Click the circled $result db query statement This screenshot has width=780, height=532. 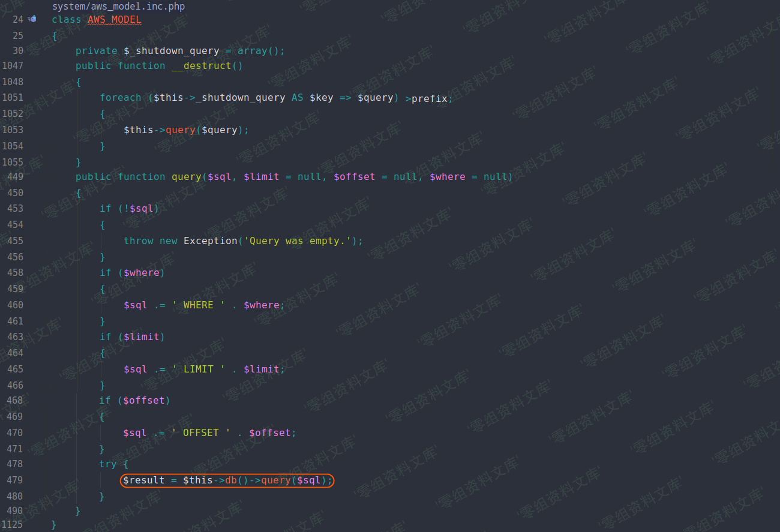tap(227, 480)
